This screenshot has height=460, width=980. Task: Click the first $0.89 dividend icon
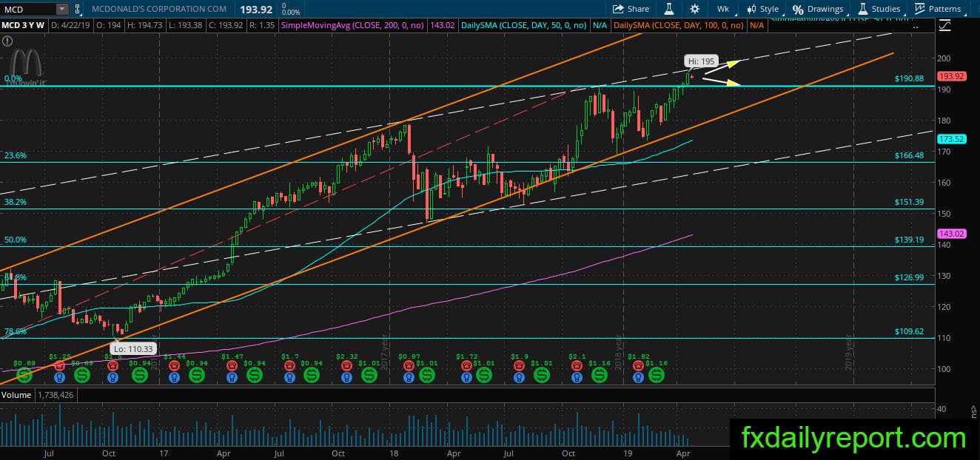(24, 376)
